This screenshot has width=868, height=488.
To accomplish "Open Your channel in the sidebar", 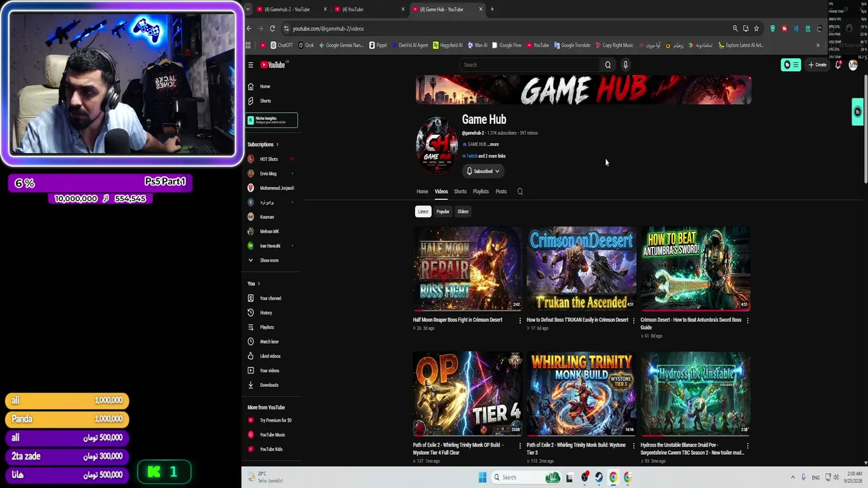I will tap(271, 298).
